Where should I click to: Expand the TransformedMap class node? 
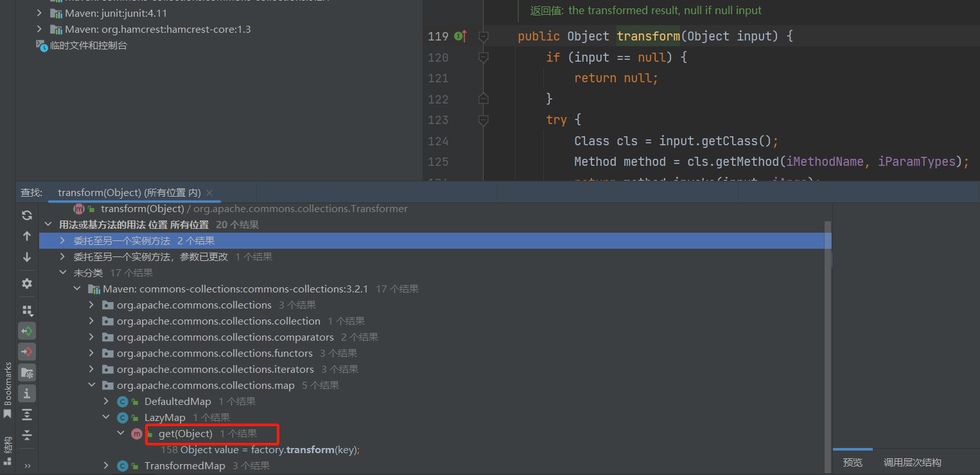coord(107,466)
